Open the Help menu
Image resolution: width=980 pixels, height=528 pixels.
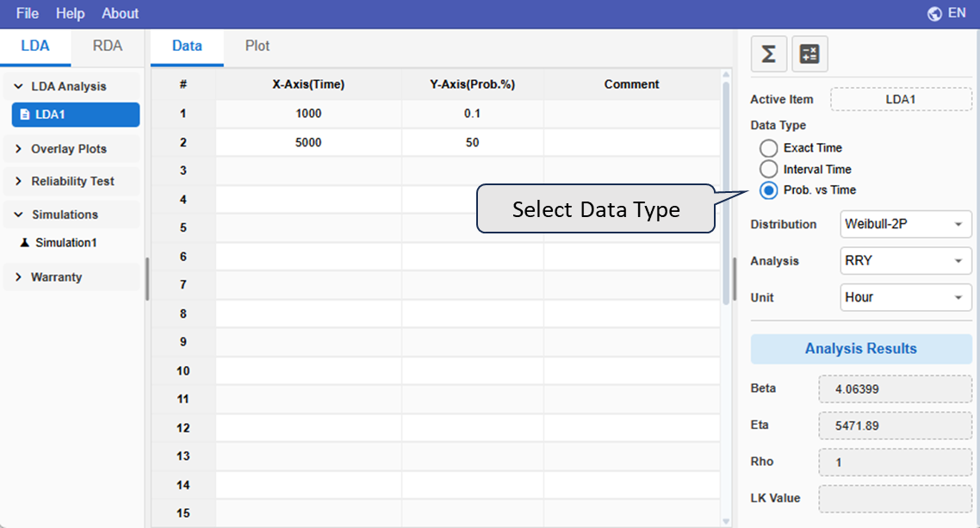tap(70, 14)
